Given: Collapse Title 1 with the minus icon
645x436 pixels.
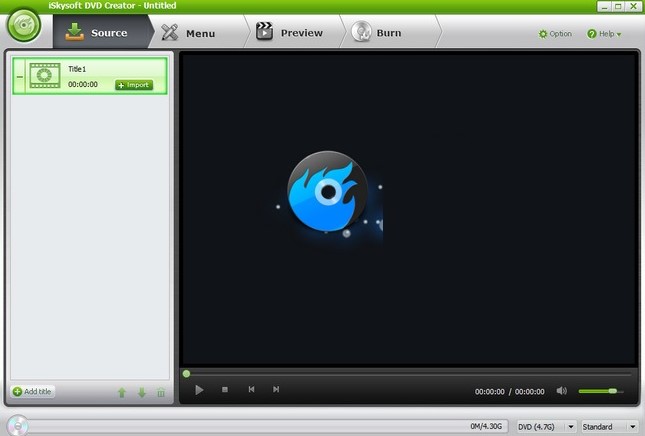Looking at the screenshot, I should [20, 77].
